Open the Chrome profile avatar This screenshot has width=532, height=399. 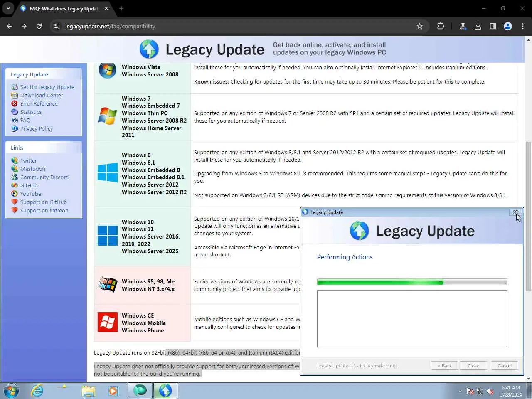tap(508, 26)
